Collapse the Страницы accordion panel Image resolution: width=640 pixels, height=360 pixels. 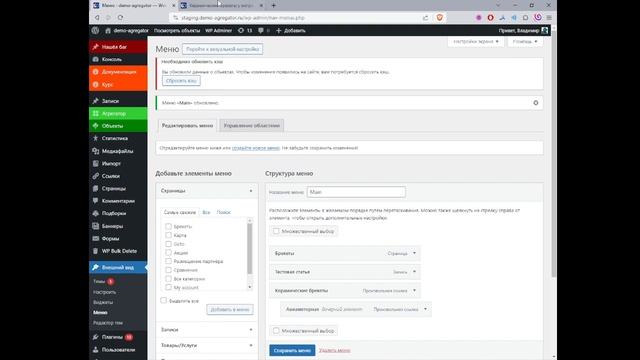click(x=251, y=191)
